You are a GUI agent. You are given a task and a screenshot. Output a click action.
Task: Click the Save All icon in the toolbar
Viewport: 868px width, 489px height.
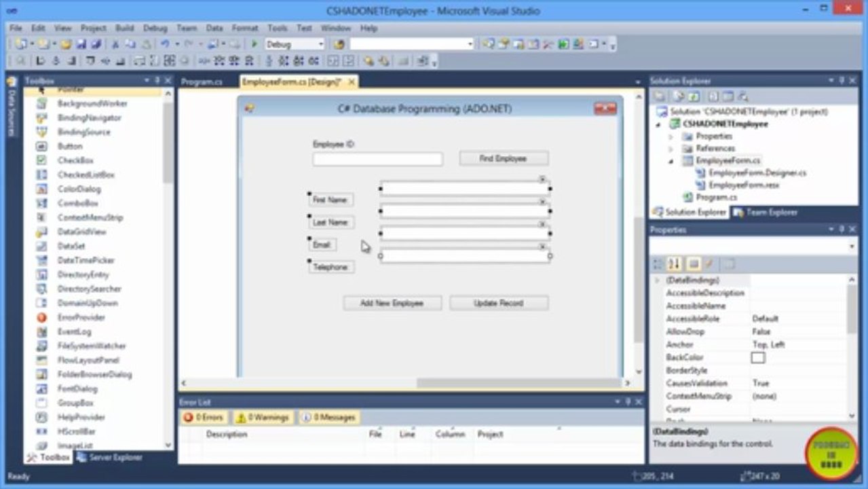(96, 44)
